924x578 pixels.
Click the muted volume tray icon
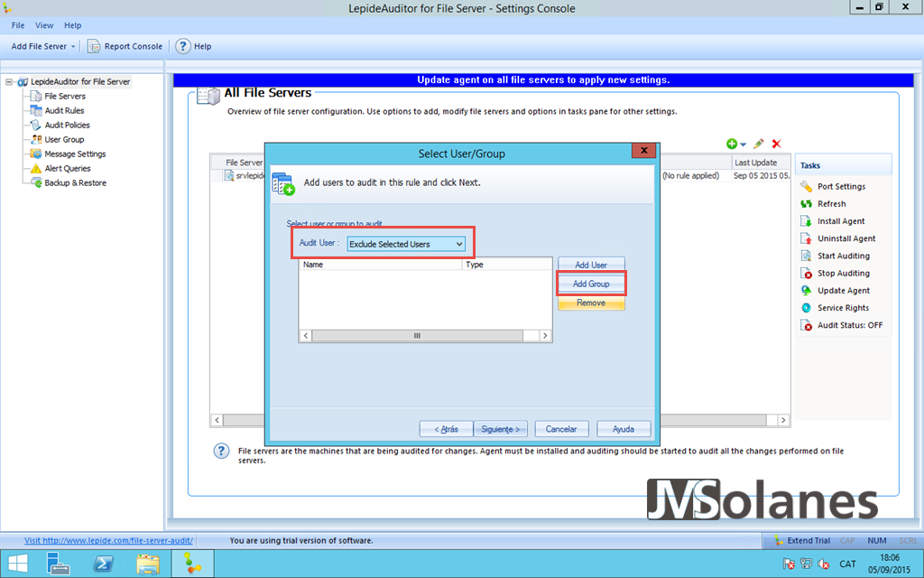824,564
